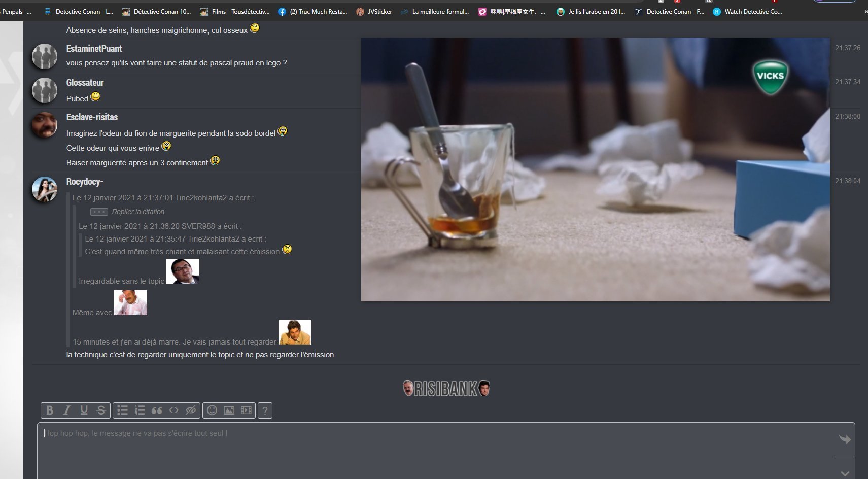Toggle italic text formatting

pos(66,410)
